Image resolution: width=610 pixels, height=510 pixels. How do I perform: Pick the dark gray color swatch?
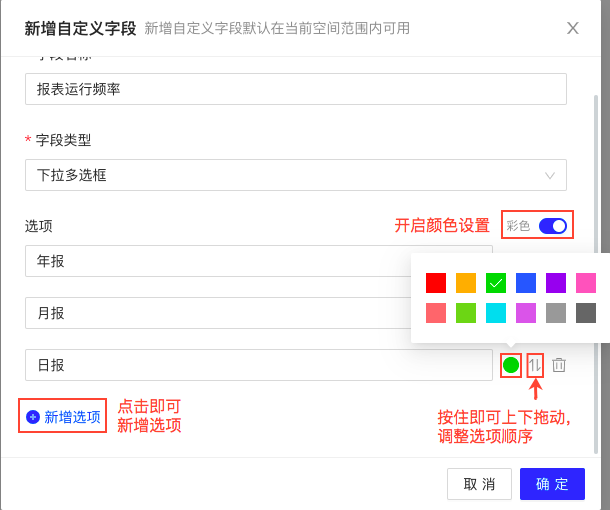click(586, 313)
